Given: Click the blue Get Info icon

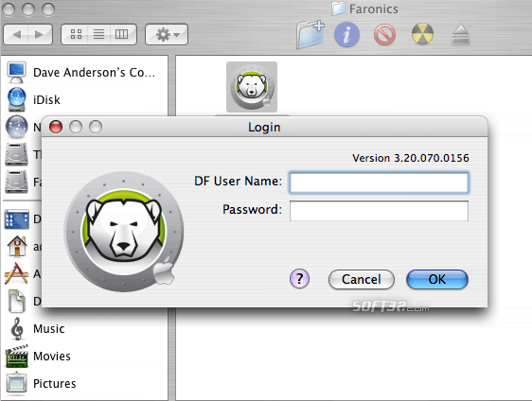Looking at the screenshot, I should pyautogui.click(x=346, y=35).
